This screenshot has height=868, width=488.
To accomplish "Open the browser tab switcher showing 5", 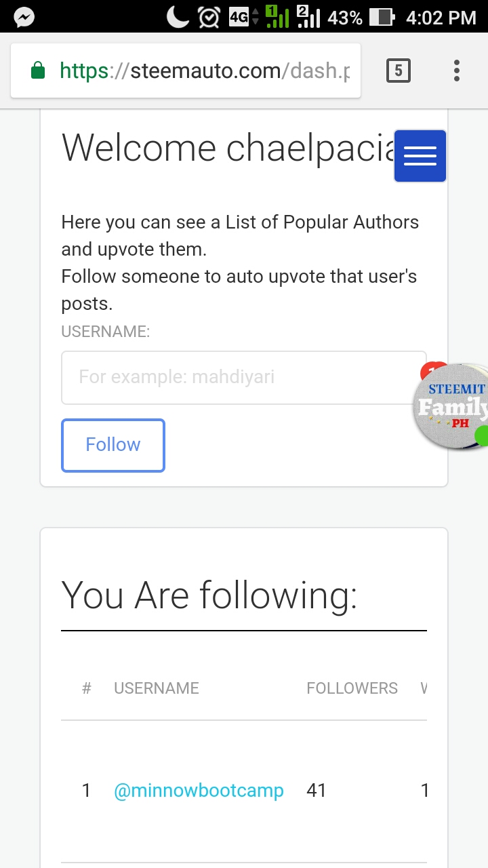I will pos(399,71).
